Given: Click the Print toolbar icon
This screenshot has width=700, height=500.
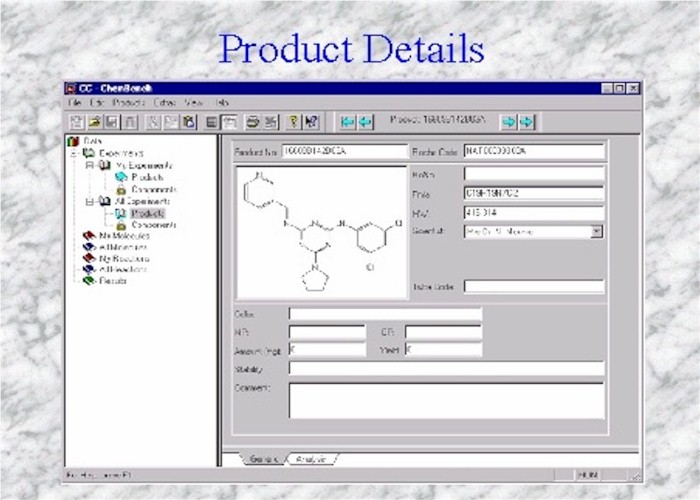Looking at the screenshot, I should tap(253, 122).
